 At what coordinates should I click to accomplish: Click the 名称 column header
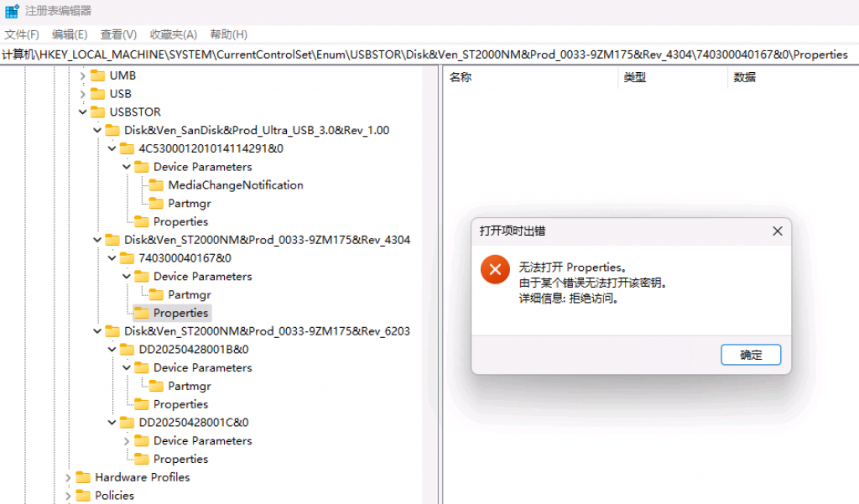pyautogui.click(x=461, y=77)
